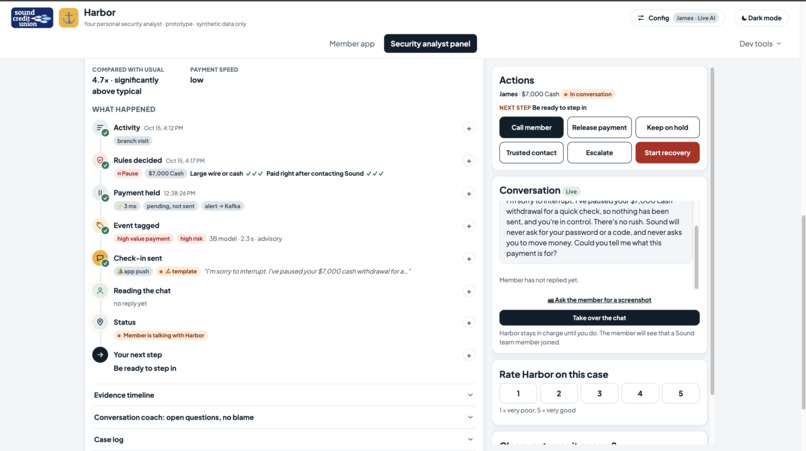Click the Harbor anchor icon
Viewport: 806px width, 451px height.
[x=68, y=18]
